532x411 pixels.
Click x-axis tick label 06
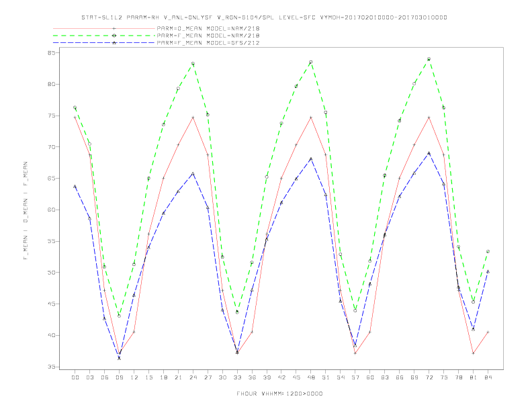click(x=105, y=377)
